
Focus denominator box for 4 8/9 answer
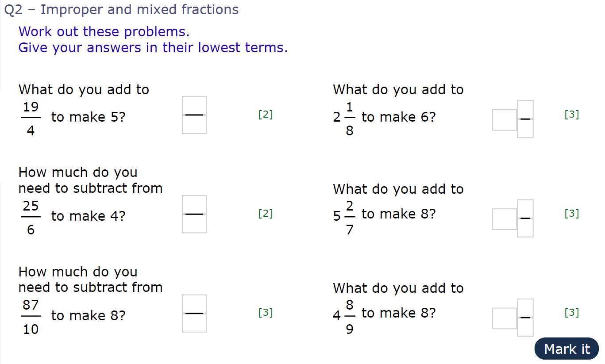(525, 327)
